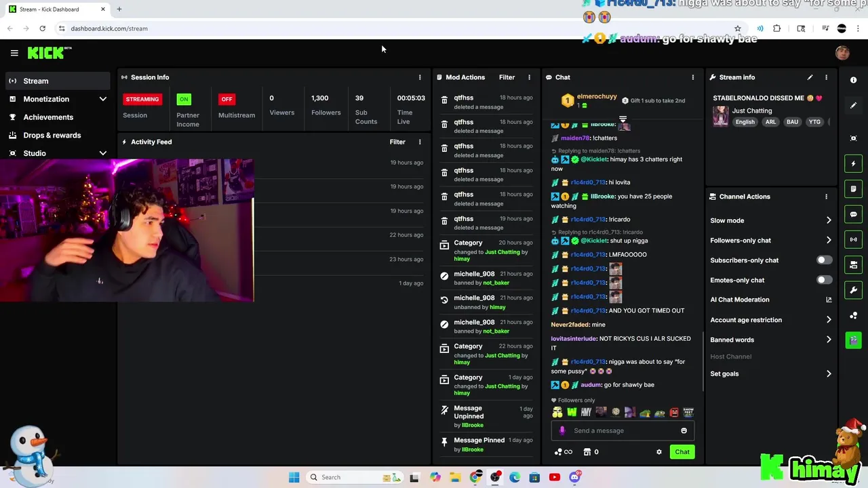Toggle Subscribers-only chat
This screenshot has width=868, height=488.
coord(824,260)
